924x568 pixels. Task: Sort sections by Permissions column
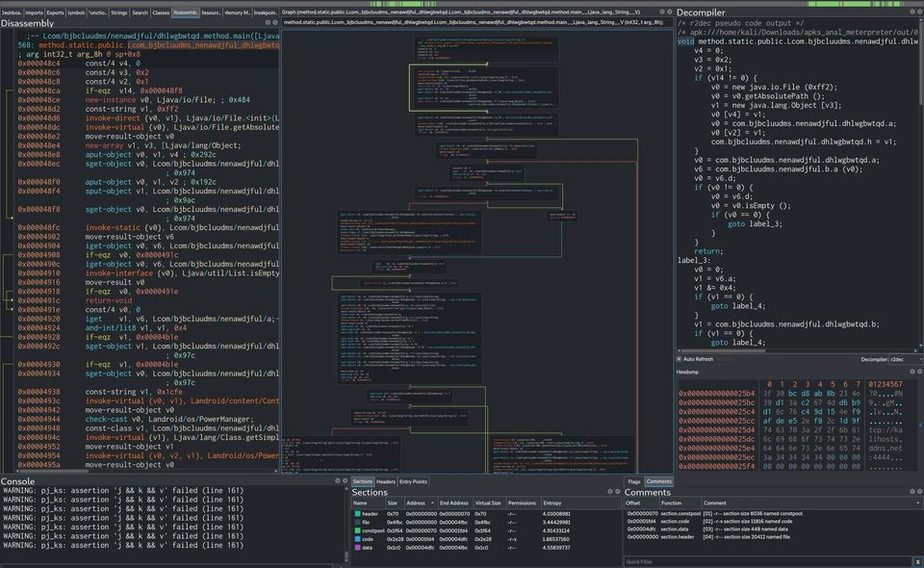pos(522,503)
